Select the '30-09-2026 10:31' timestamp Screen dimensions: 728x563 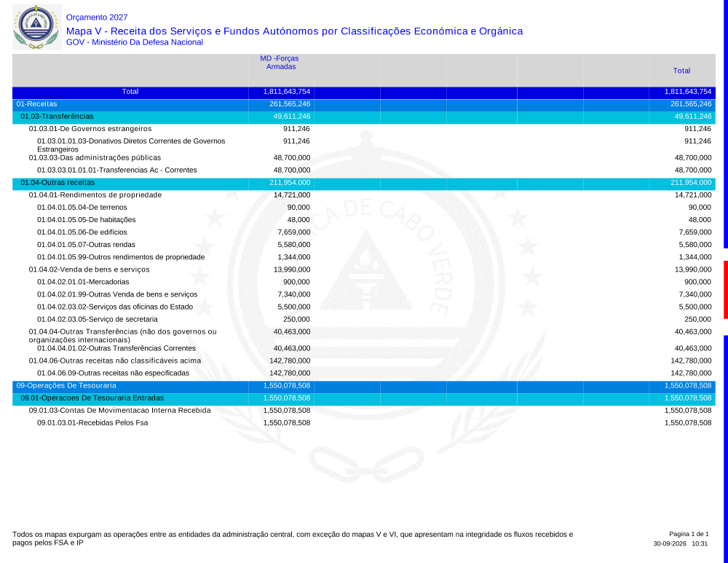pos(681,543)
